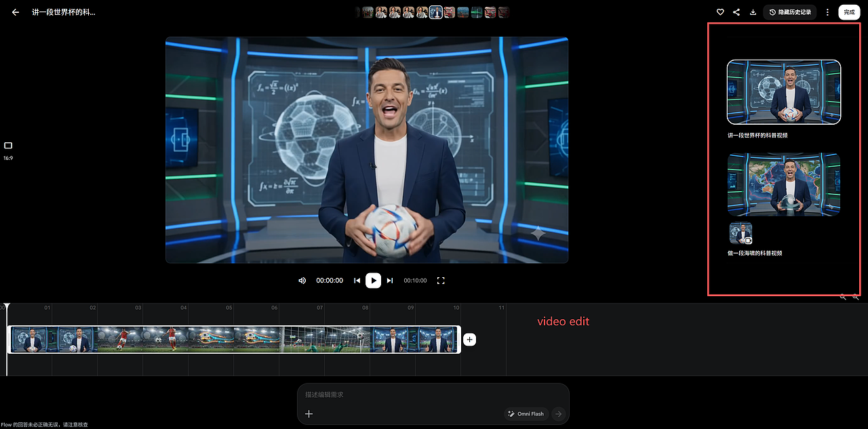Click the 做一段海啸的科普视频 history label

[755, 253]
